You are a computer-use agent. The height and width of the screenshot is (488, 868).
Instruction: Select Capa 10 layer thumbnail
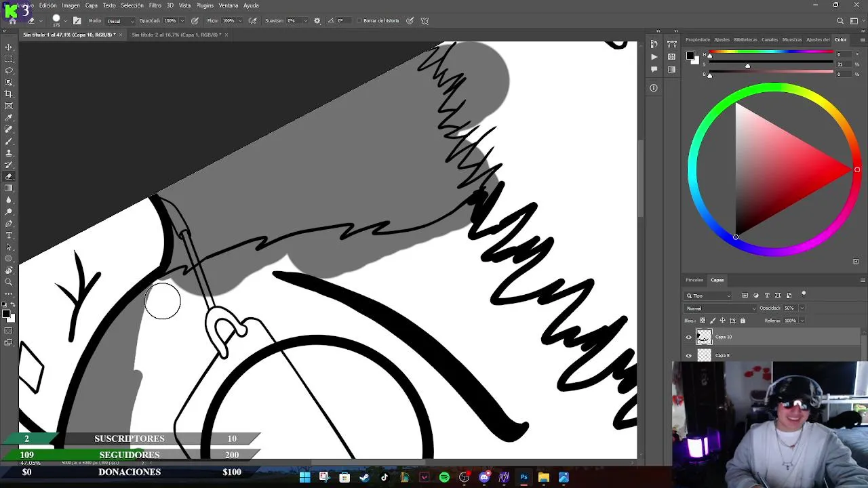tap(705, 337)
